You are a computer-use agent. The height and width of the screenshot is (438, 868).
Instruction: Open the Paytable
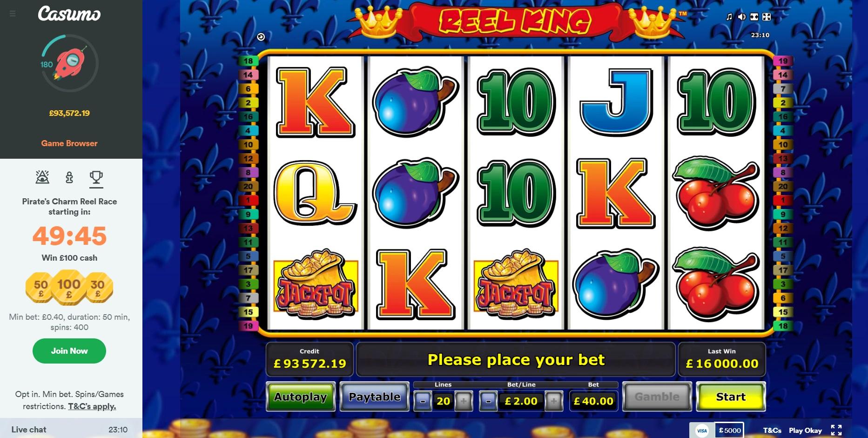point(375,397)
